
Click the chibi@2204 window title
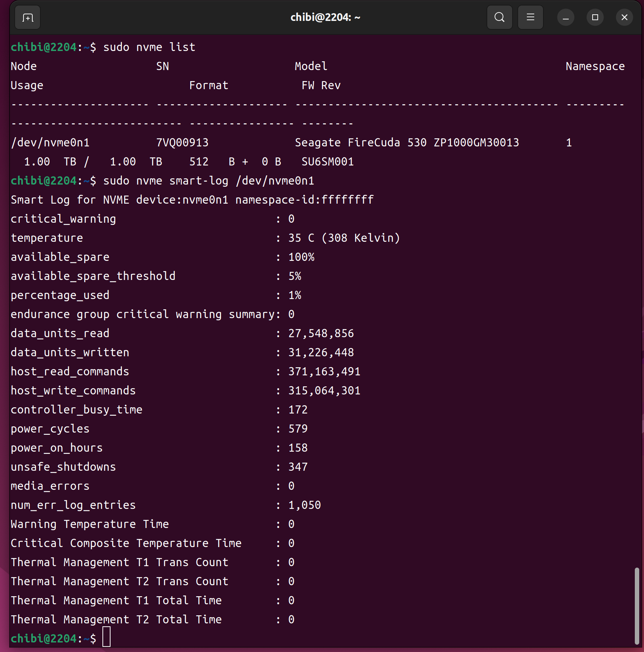tap(325, 17)
